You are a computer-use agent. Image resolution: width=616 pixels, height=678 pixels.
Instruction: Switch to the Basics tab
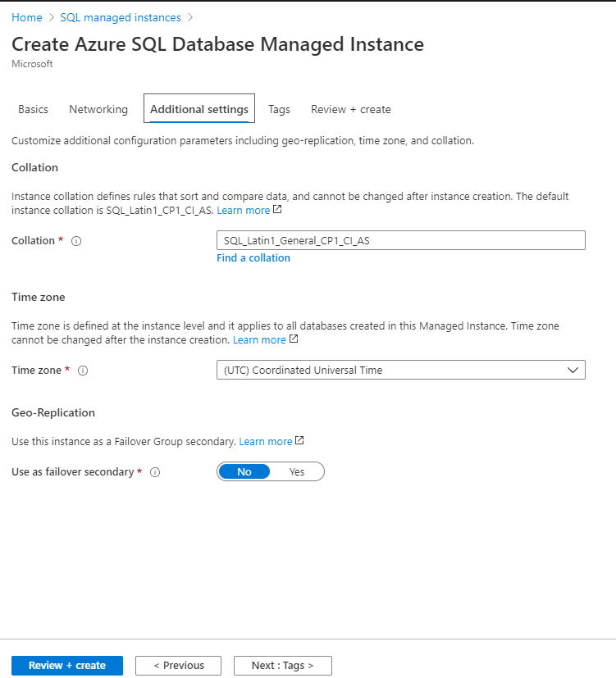(x=33, y=108)
